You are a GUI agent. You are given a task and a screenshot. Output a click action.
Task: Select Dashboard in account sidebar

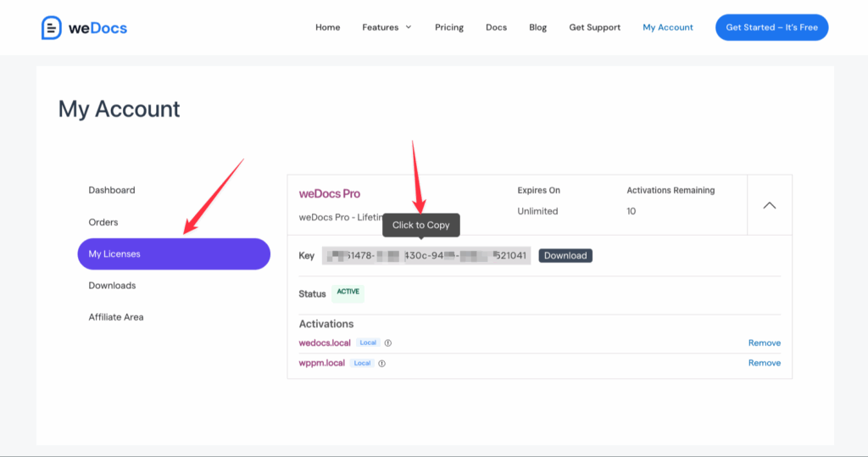click(112, 190)
